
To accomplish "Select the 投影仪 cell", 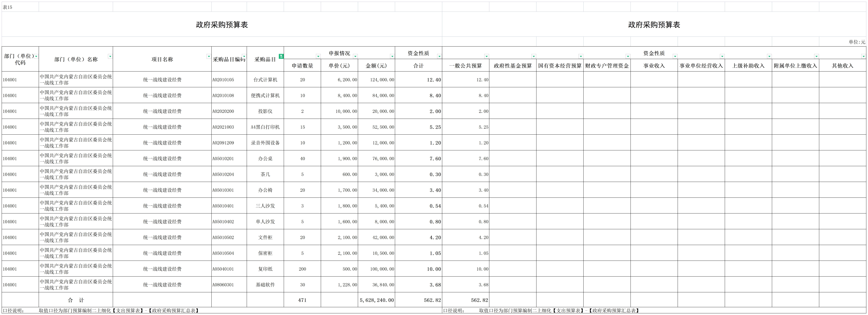I will [x=265, y=111].
